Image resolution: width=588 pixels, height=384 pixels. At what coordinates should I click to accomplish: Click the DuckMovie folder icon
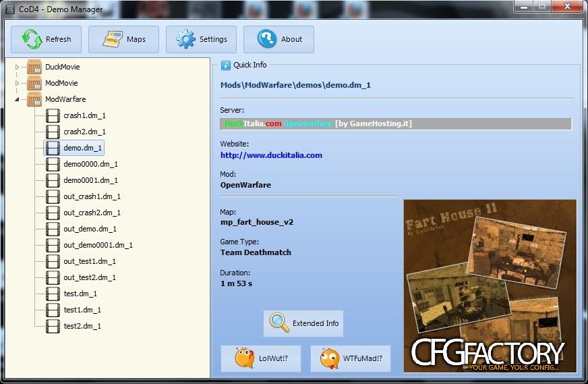34,67
